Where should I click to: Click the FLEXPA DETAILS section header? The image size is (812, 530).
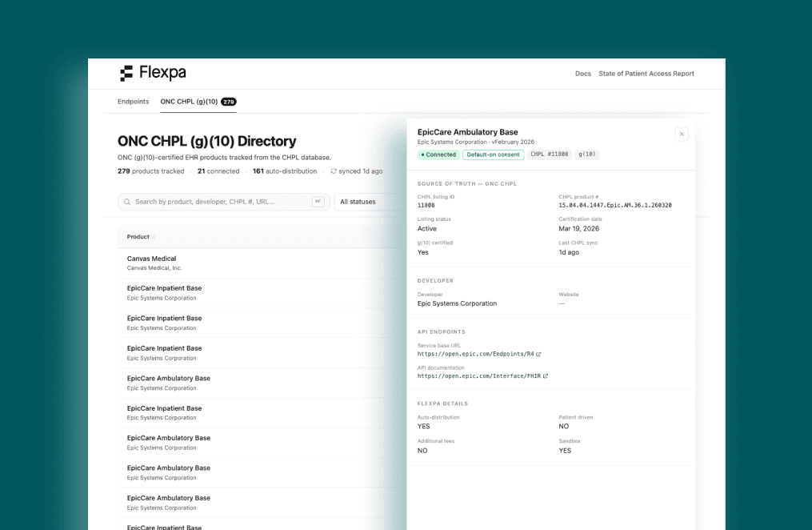442,404
